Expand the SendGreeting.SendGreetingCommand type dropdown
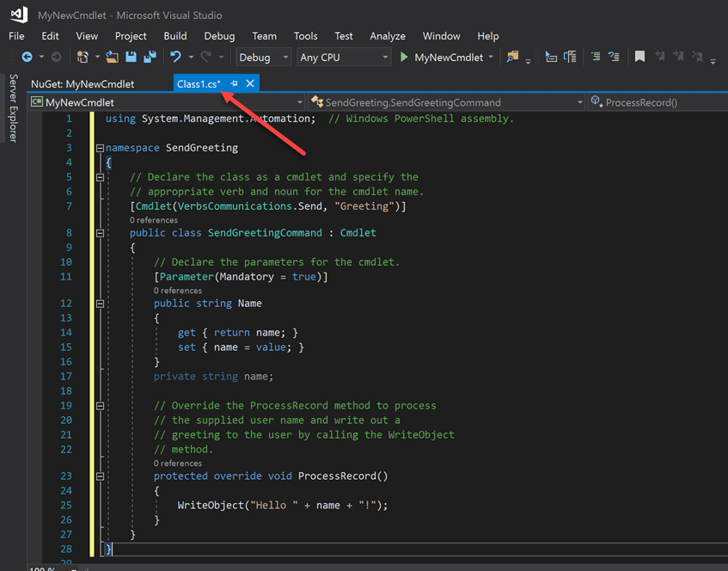The image size is (728, 571). (581, 102)
